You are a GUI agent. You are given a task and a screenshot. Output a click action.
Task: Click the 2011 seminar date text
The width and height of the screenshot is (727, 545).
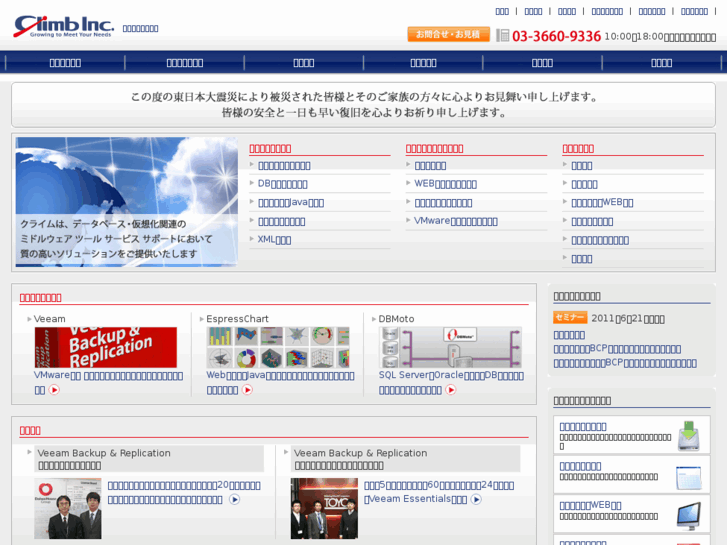[x=628, y=319]
